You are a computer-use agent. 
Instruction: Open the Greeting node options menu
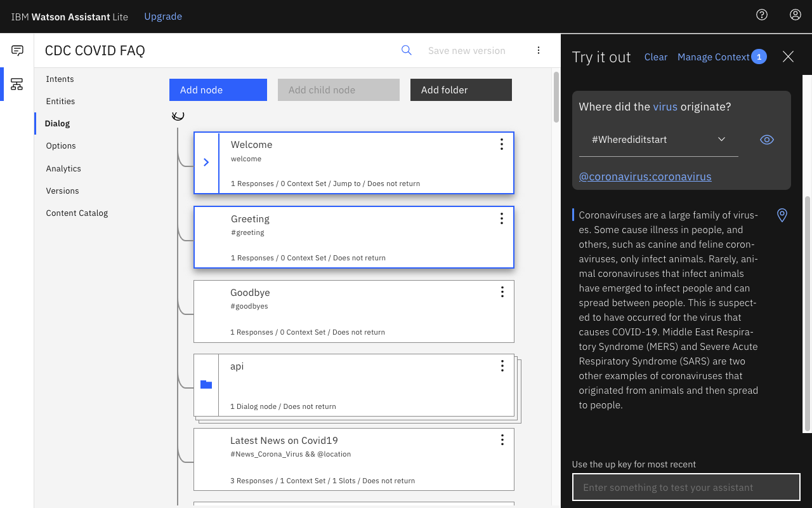501,218
